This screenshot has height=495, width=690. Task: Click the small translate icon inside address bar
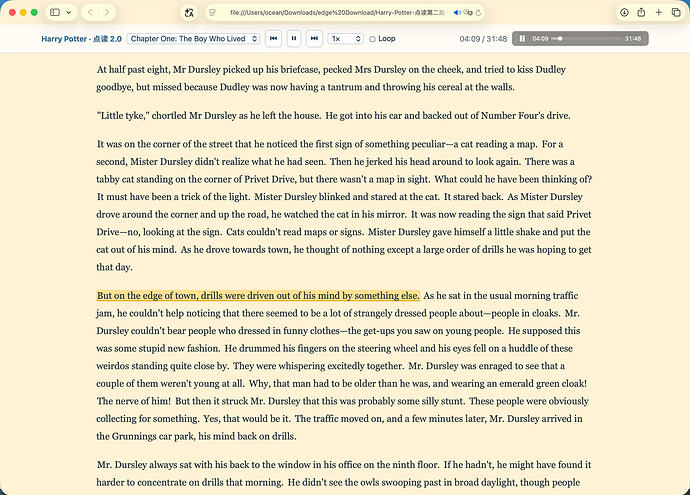pos(468,13)
